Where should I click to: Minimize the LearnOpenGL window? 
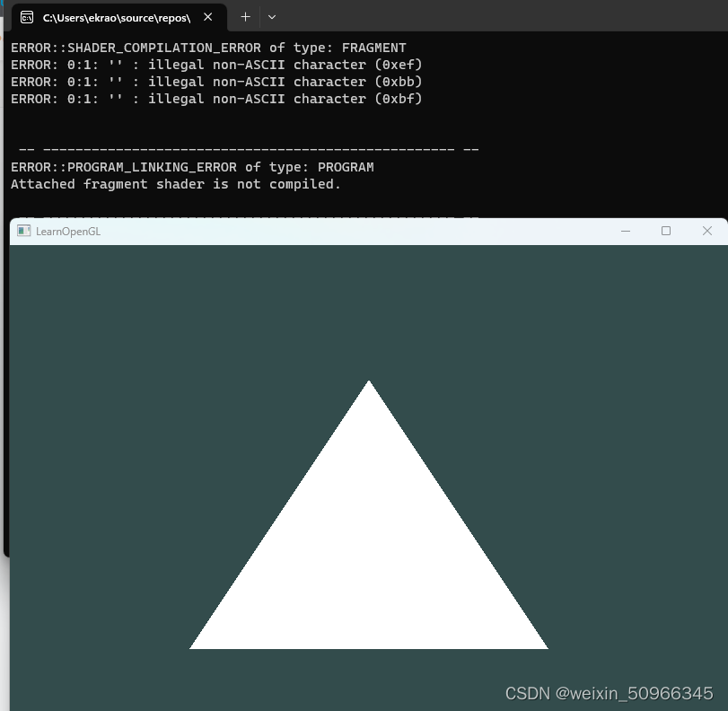click(625, 231)
